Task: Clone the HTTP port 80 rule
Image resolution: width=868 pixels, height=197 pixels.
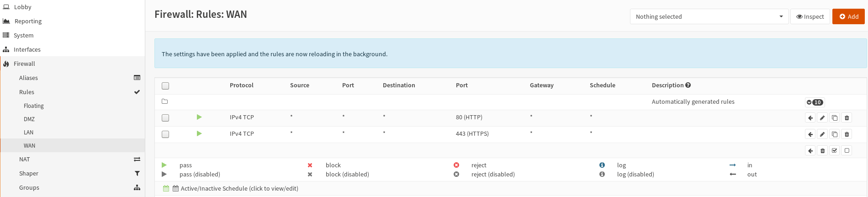Action: [x=835, y=118]
